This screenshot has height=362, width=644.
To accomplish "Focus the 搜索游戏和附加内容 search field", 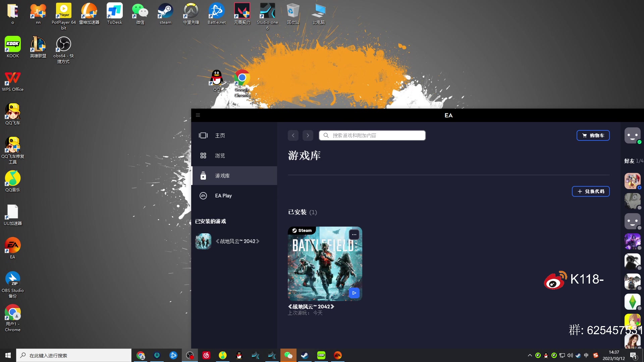I will [x=372, y=135].
